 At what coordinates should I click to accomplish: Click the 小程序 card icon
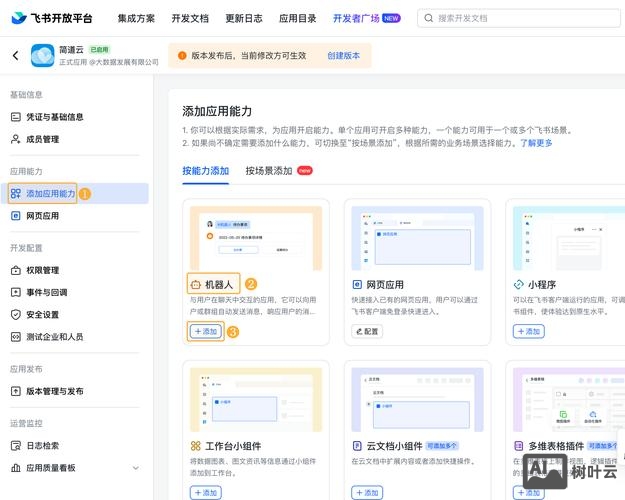pyautogui.click(x=519, y=285)
